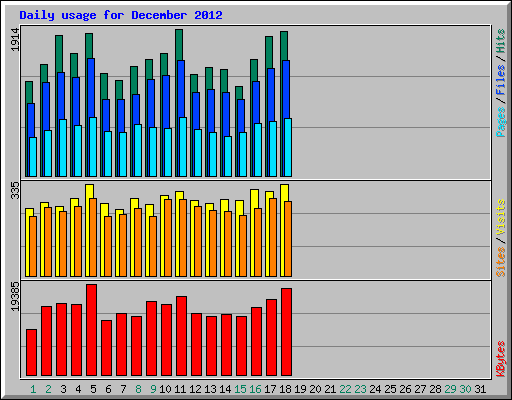Click day 16 on the x-axis

point(255,389)
